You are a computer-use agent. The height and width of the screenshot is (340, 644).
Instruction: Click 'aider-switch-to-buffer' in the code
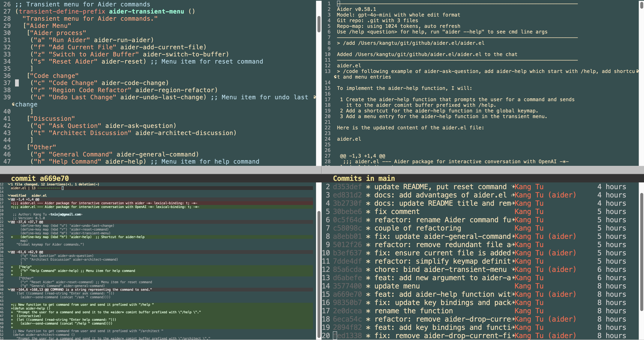(x=184, y=54)
